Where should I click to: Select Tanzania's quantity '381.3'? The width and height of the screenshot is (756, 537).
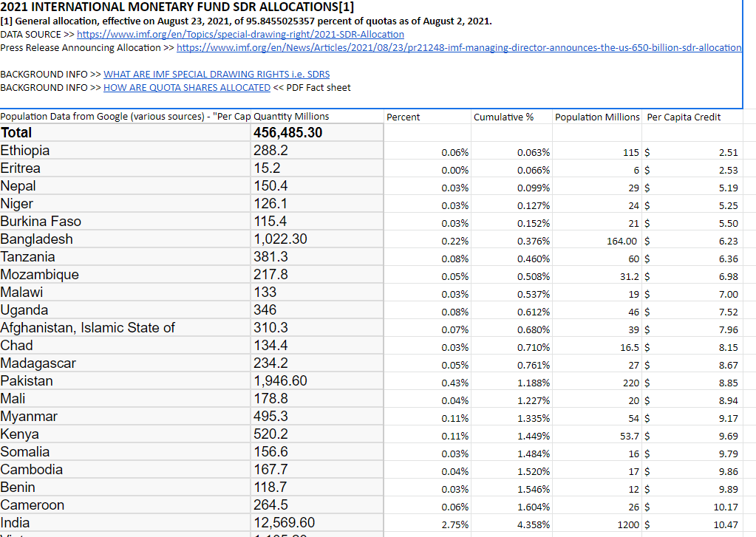[317, 257]
